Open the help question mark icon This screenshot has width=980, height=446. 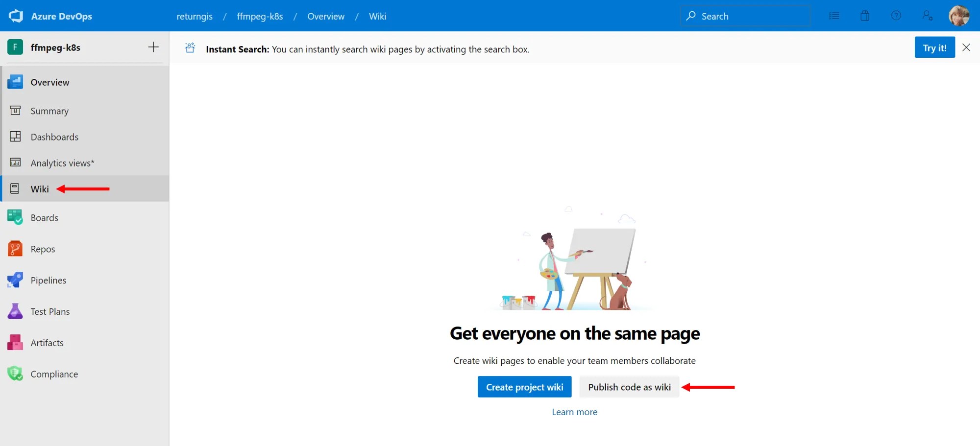pyautogui.click(x=896, y=16)
